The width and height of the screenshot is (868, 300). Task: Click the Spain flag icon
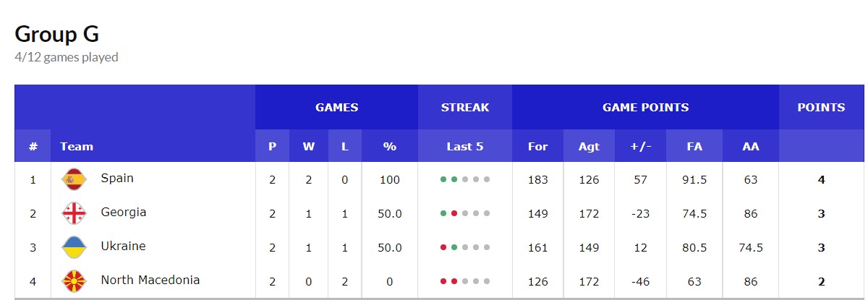coord(74,179)
